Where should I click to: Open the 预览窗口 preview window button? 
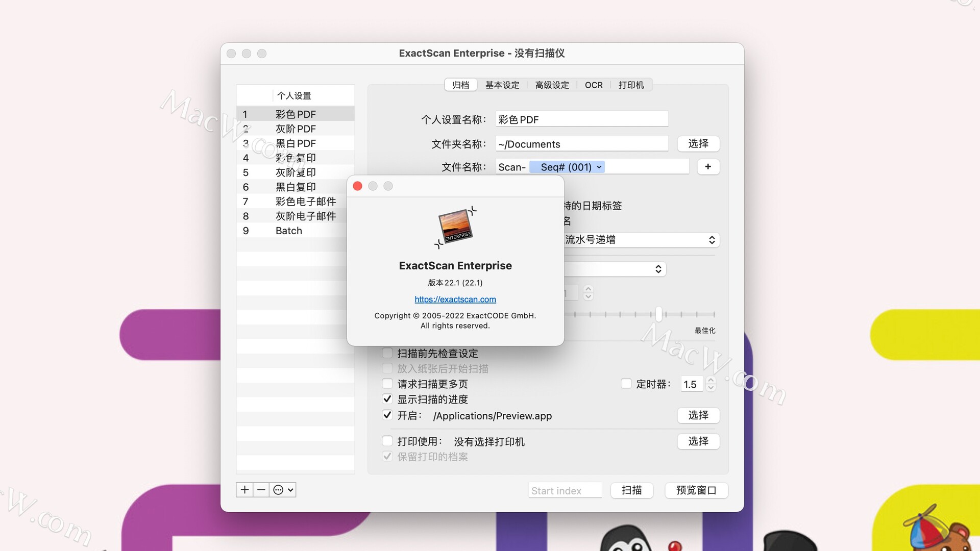[x=696, y=490]
